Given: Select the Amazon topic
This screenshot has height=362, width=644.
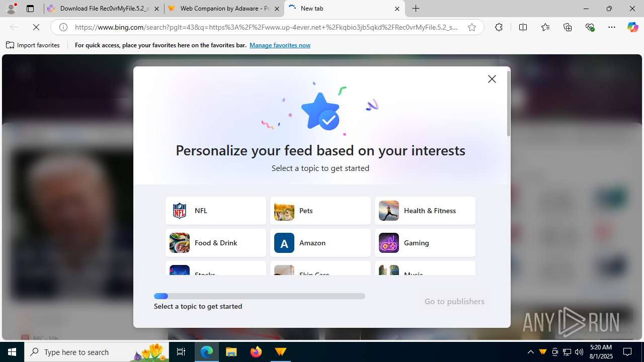Looking at the screenshot, I should [320, 243].
